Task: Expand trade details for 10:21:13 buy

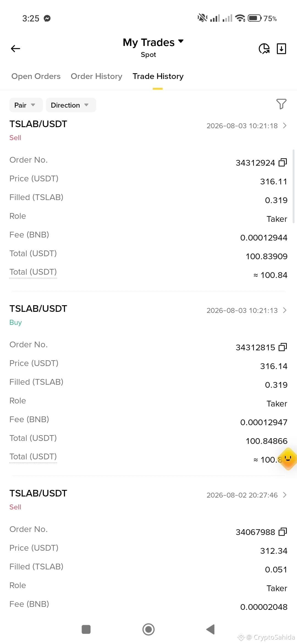Action: pos(285,310)
